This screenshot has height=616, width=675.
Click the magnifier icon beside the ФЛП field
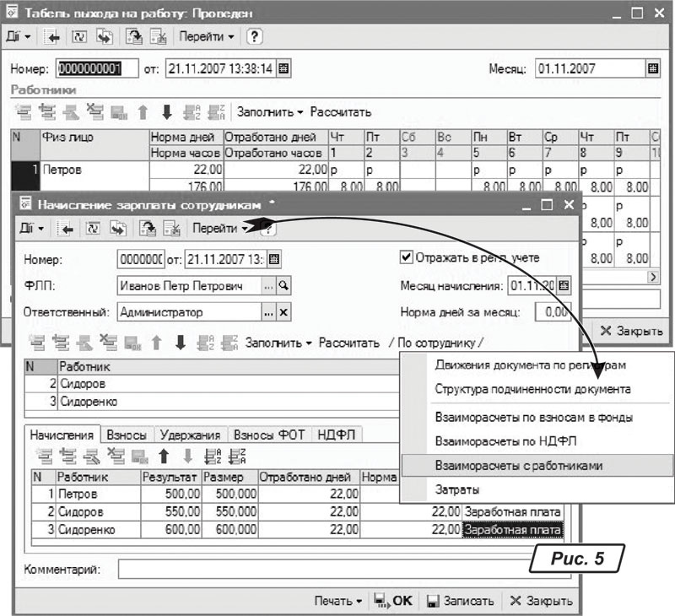point(283,286)
